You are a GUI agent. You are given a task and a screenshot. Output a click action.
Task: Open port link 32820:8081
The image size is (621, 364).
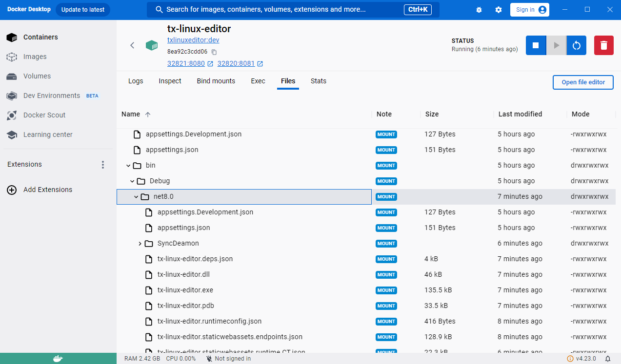coord(236,64)
